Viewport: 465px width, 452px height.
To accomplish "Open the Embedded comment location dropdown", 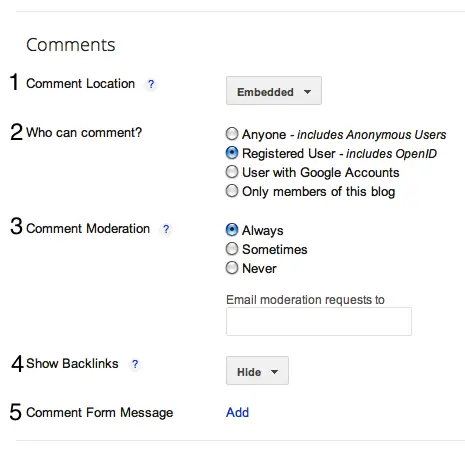I will [x=274, y=91].
